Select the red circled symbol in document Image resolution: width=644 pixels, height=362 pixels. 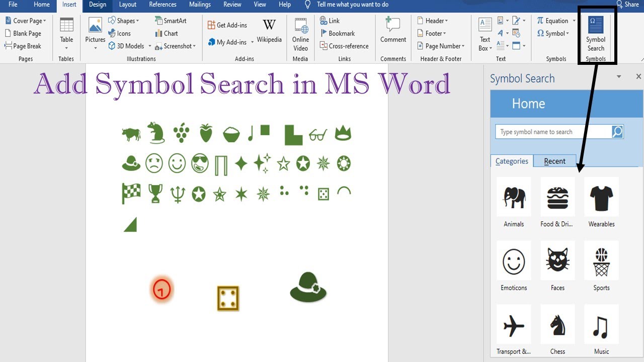162,290
